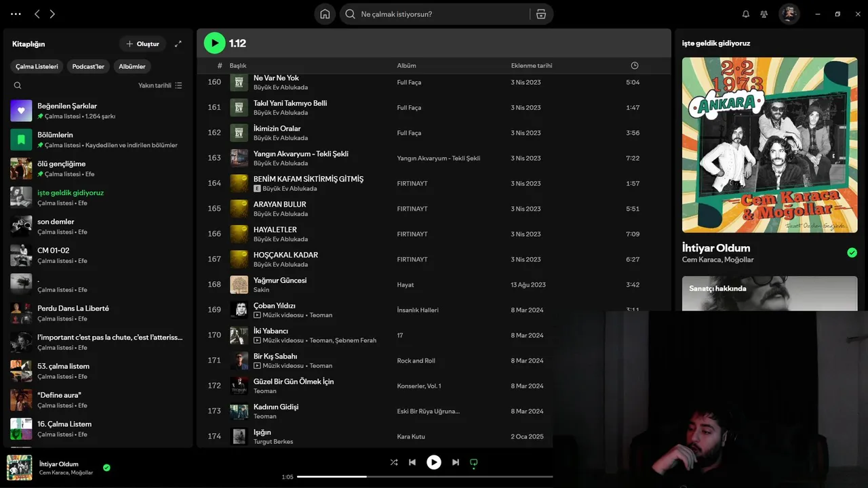The width and height of the screenshot is (868, 488).
Task: Seek in the song progress bar
Action: pyautogui.click(x=425, y=476)
